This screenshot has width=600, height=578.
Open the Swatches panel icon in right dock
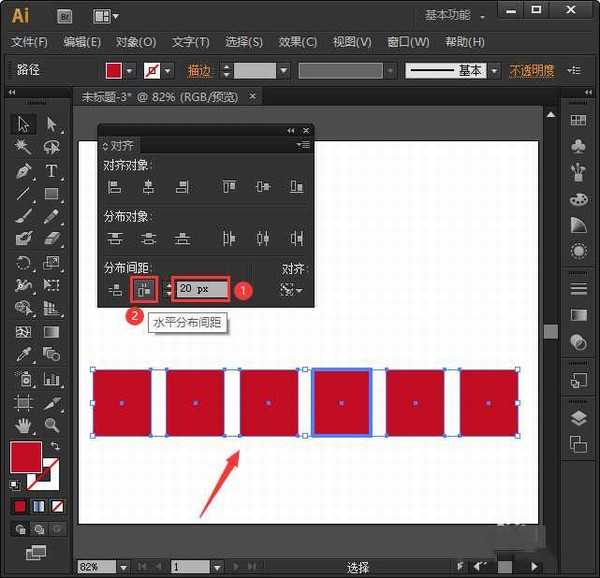[578, 120]
